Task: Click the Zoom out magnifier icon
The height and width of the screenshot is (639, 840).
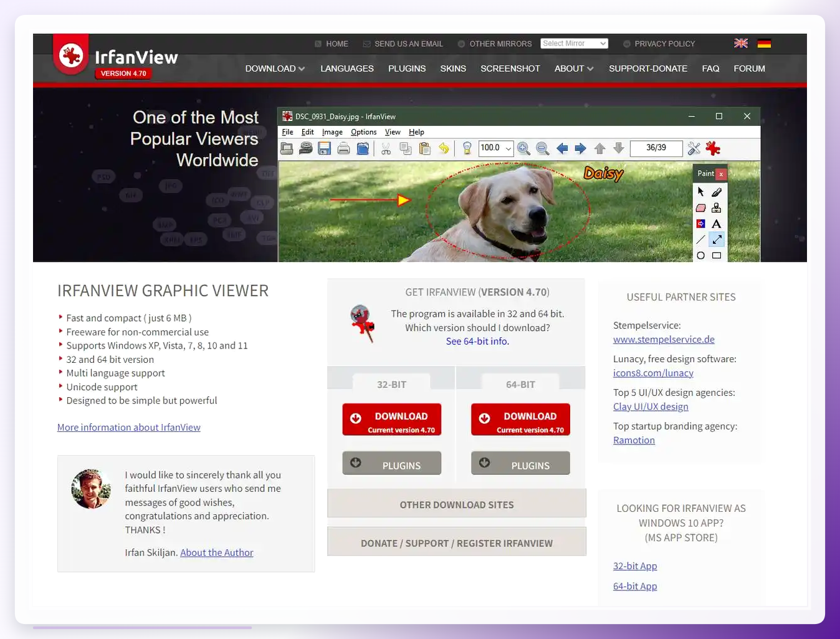Action: coord(543,148)
